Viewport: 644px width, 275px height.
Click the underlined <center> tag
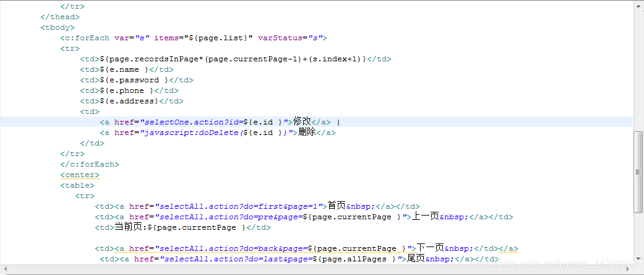(80, 175)
